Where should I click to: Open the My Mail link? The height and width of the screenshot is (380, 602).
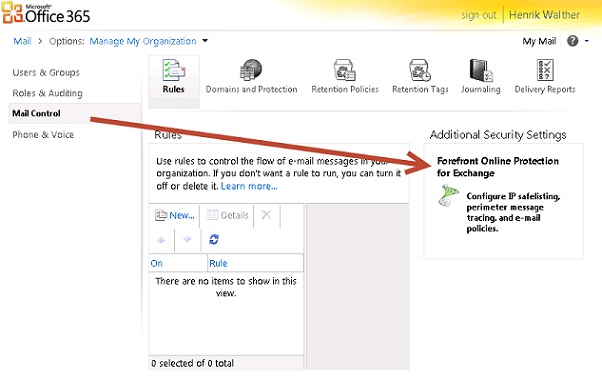pyautogui.click(x=539, y=41)
